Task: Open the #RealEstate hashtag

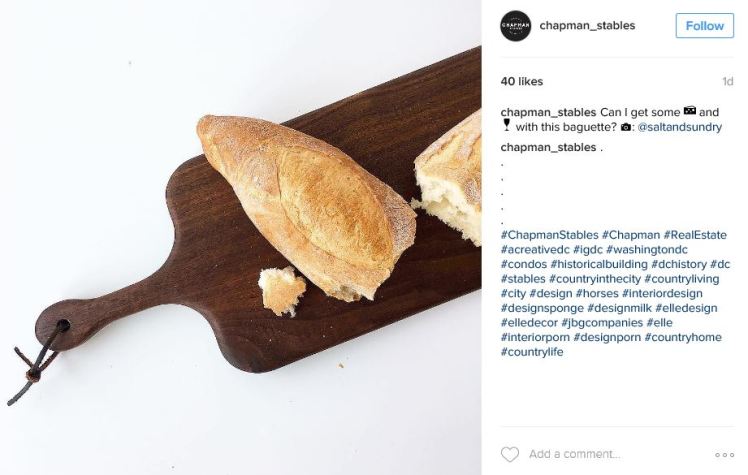Action: click(695, 235)
